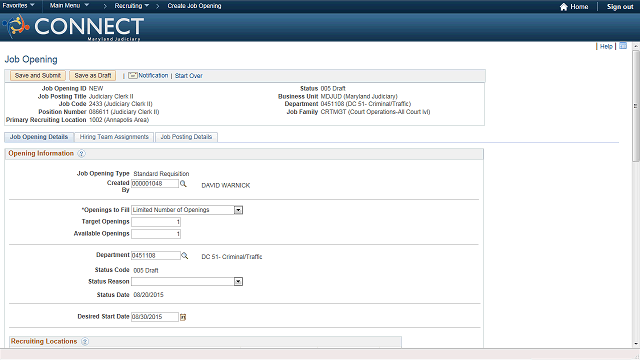Click the Notification link

[153, 76]
